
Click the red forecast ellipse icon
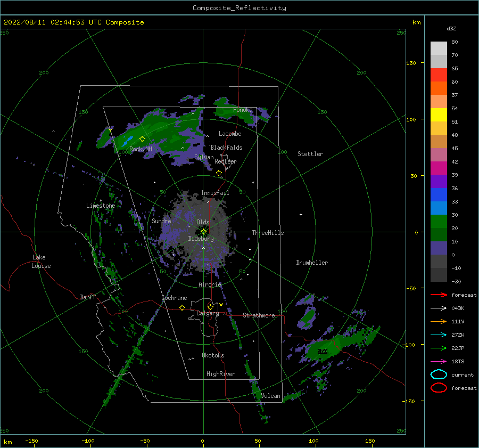click(x=439, y=388)
